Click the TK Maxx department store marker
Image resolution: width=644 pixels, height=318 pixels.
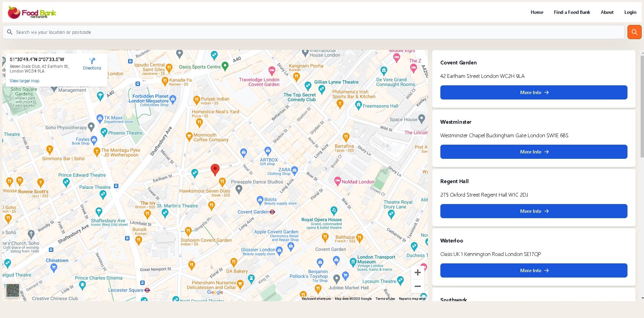coord(100,118)
